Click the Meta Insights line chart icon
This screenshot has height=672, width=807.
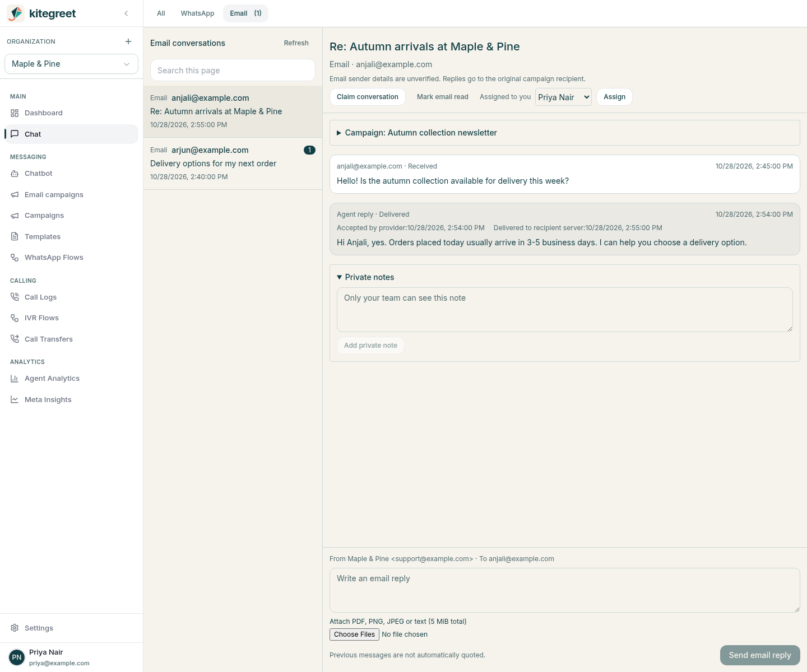(15, 399)
